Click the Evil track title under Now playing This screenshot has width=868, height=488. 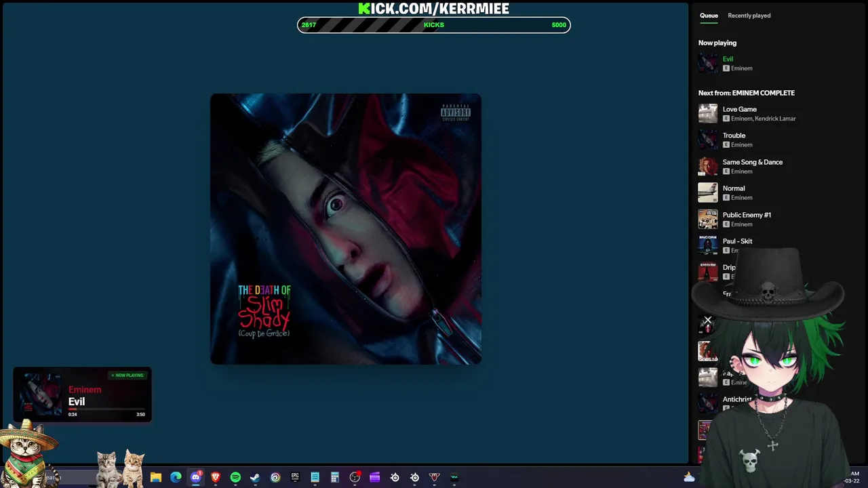(728, 59)
